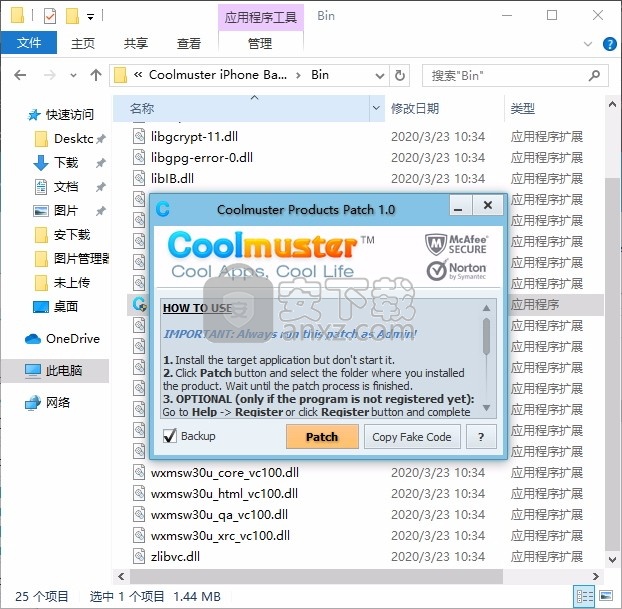
Task: Close the Coolmuster Products Patch dialog
Action: (x=488, y=206)
